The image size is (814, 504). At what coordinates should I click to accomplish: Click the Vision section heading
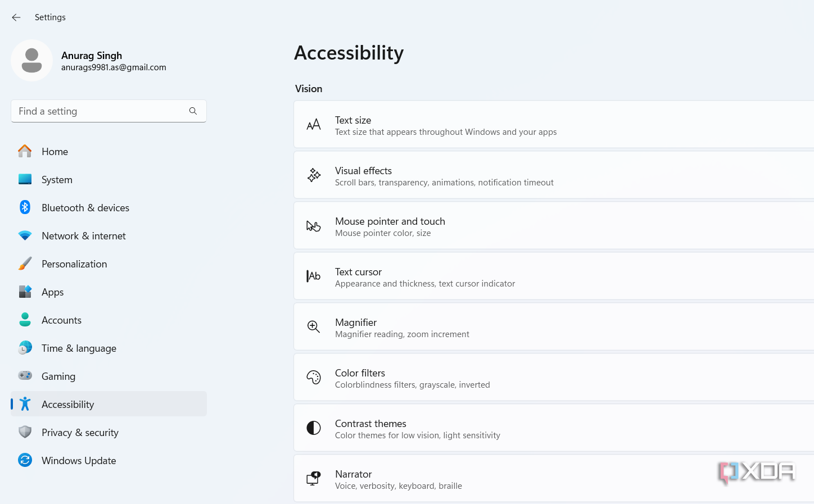click(x=309, y=89)
